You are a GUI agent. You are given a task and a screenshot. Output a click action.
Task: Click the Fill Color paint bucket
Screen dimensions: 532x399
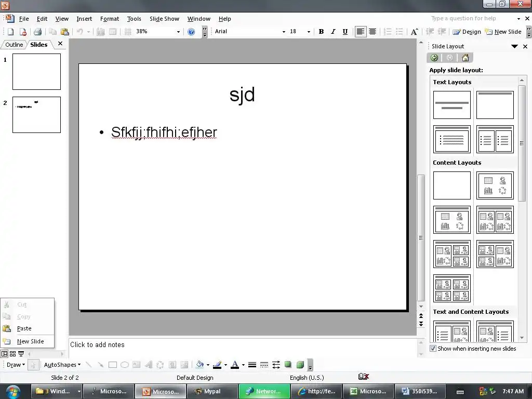pos(200,365)
